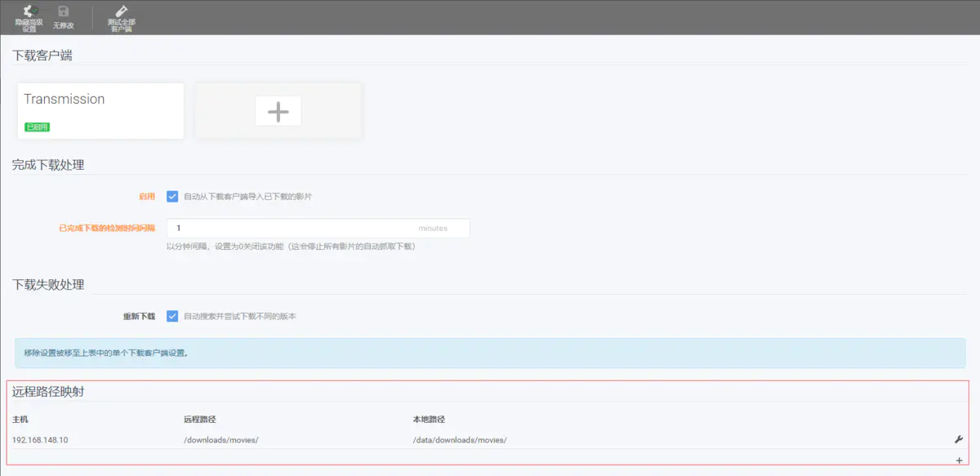Edit mapping 192.168.148.10 with the wrench icon
The image size is (980, 476).
(x=959, y=439)
